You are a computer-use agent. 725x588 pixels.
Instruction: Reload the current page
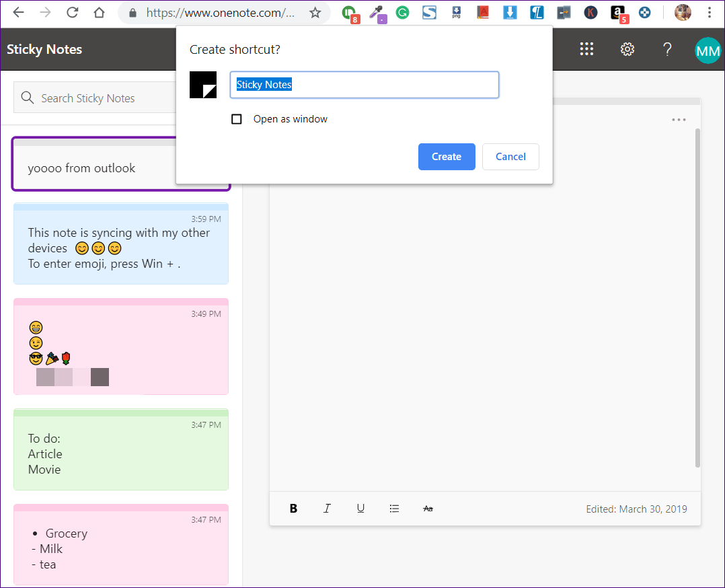tap(72, 13)
